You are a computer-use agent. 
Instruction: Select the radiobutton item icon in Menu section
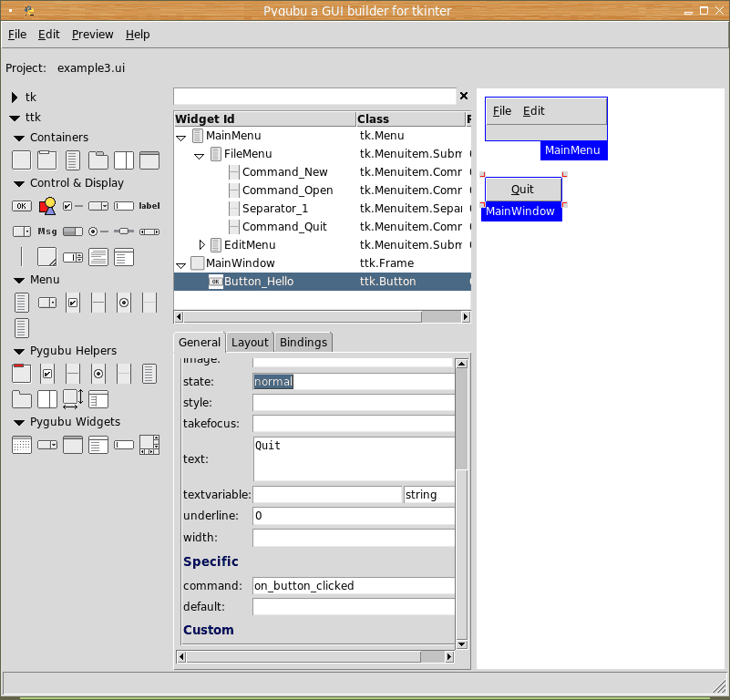(124, 303)
